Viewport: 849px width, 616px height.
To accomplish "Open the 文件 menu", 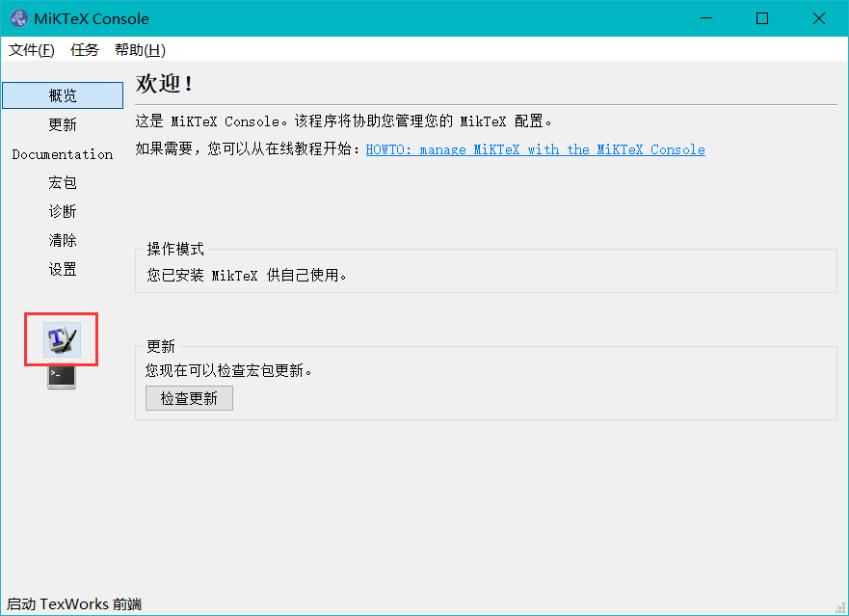I will point(32,50).
